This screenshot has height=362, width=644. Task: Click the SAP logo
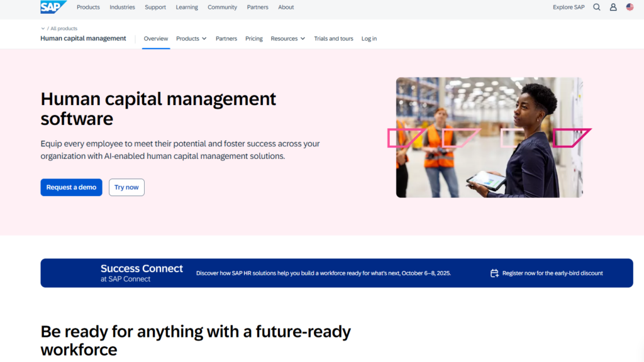click(53, 8)
